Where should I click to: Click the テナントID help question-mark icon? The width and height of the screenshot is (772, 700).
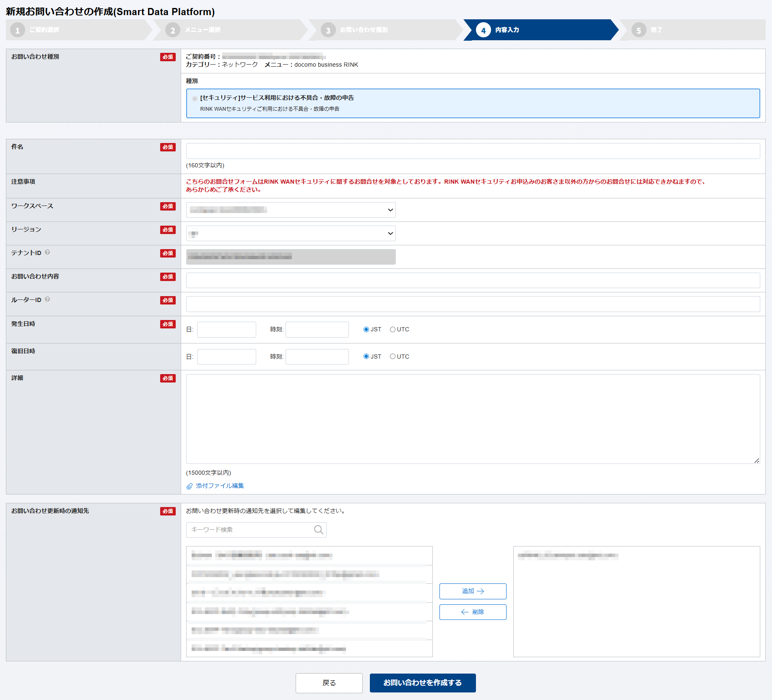point(47,252)
